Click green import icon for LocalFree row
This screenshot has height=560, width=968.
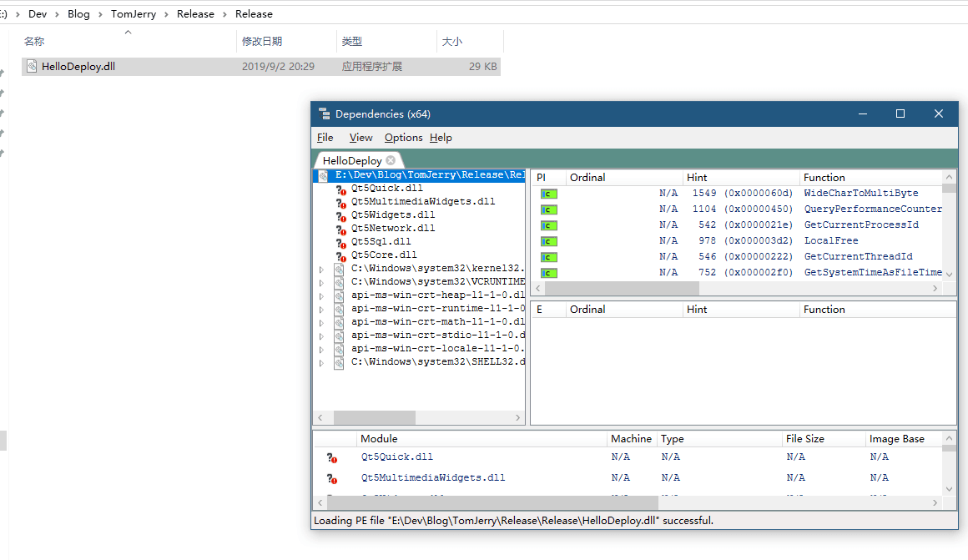tap(549, 241)
